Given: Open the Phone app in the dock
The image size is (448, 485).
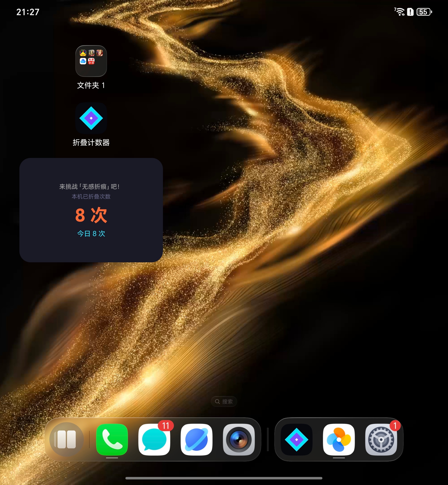Looking at the screenshot, I should 112,439.
